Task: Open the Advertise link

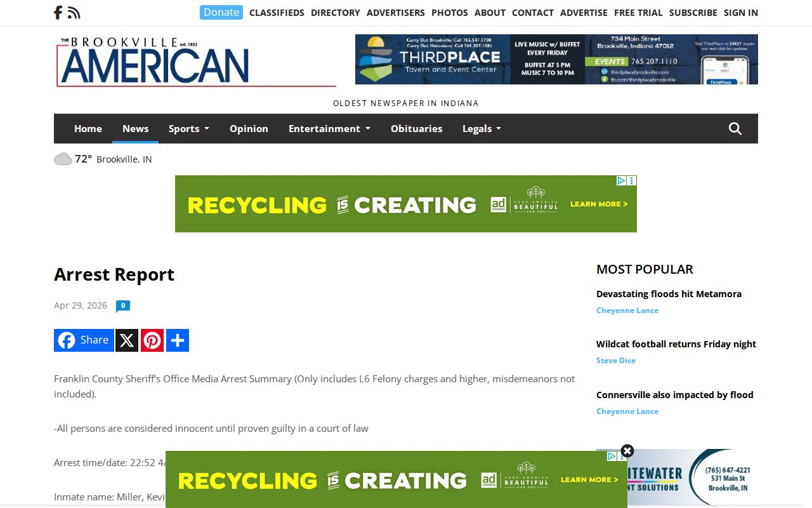Action: tap(584, 13)
